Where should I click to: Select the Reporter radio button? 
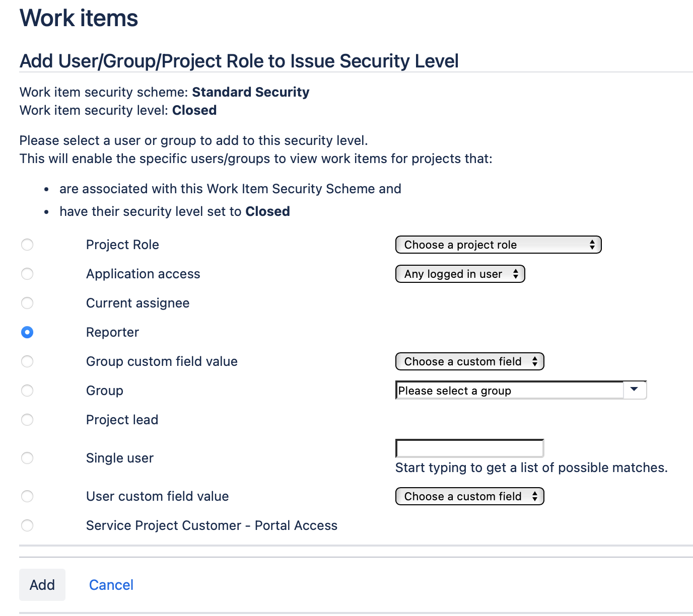click(x=27, y=332)
